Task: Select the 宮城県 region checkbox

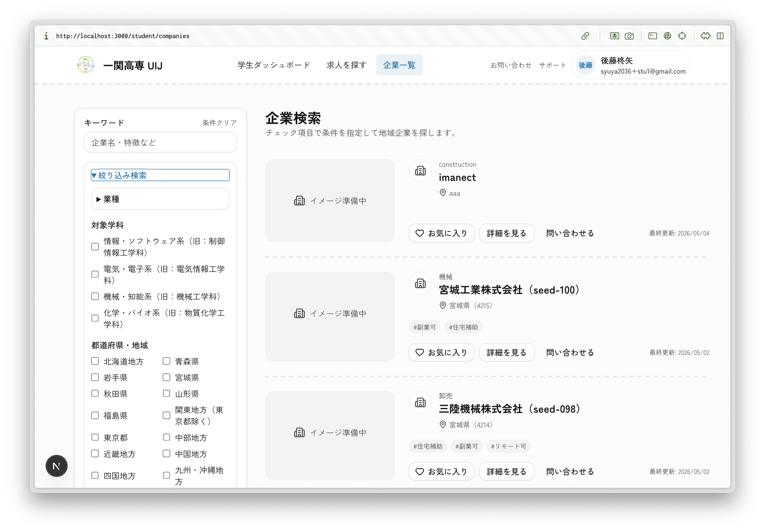Action: pyautogui.click(x=166, y=377)
